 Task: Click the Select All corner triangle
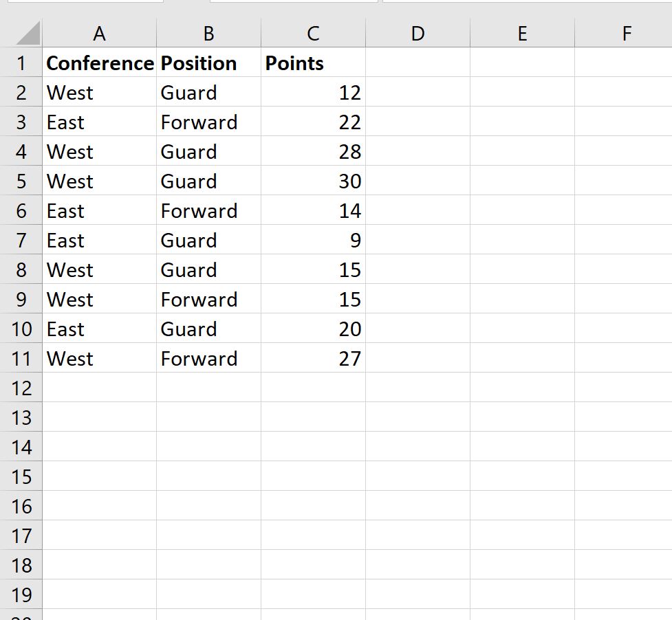[28, 33]
